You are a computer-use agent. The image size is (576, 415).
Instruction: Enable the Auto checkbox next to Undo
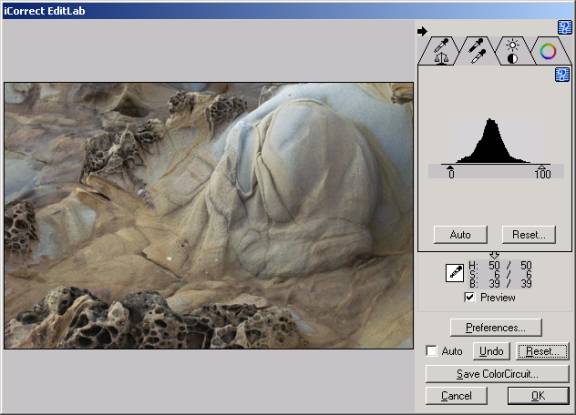point(432,351)
